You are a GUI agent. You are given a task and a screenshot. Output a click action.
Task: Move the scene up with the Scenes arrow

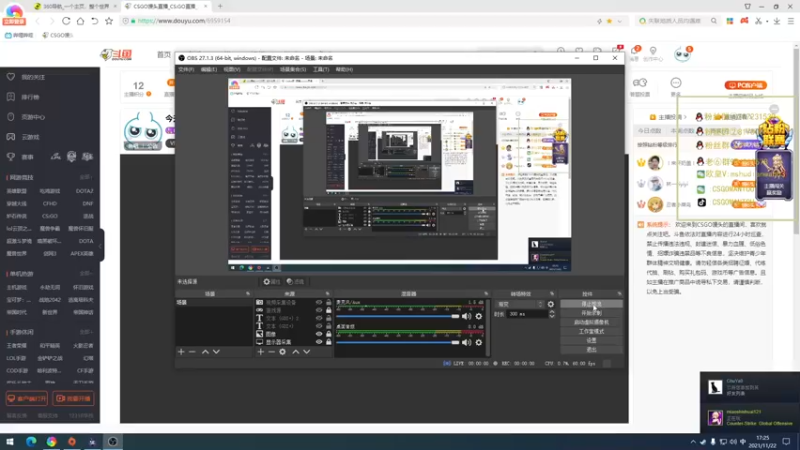pyautogui.click(x=205, y=352)
